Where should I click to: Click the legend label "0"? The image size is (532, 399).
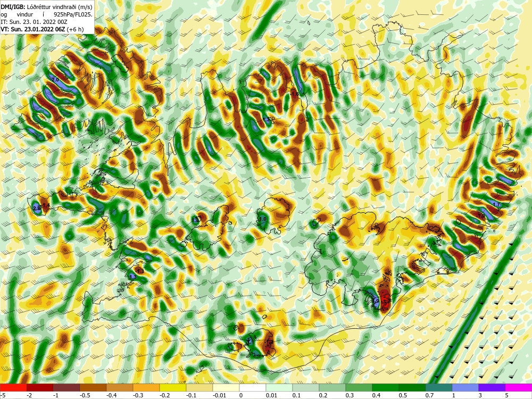241,395
